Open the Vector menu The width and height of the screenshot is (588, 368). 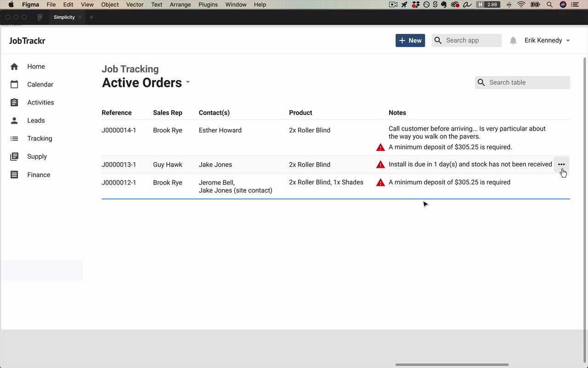[x=135, y=5]
